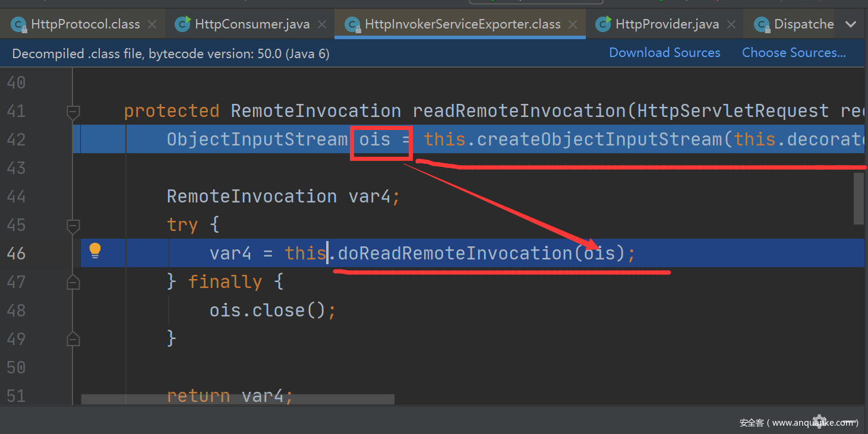Switch to the HttpProtocol.class tab
Screen dimensions: 868x434
pyautogui.click(x=85, y=24)
